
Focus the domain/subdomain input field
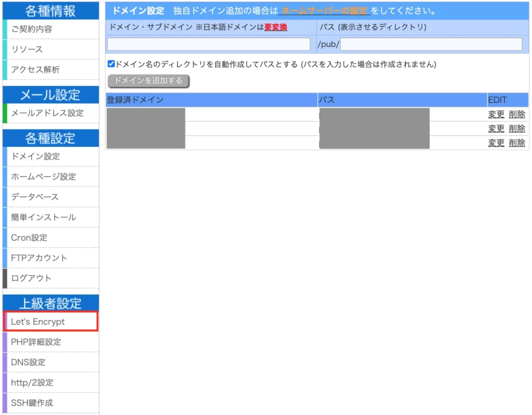tap(208, 44)
